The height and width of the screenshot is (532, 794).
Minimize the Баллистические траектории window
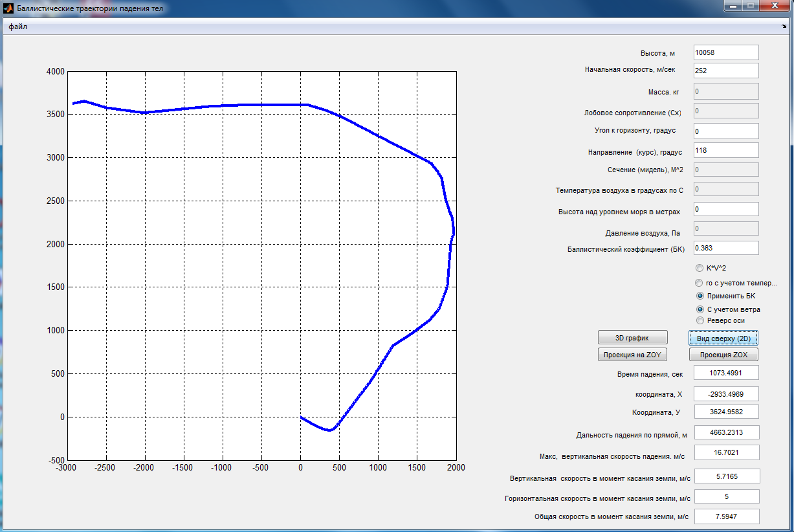[733, 6]
